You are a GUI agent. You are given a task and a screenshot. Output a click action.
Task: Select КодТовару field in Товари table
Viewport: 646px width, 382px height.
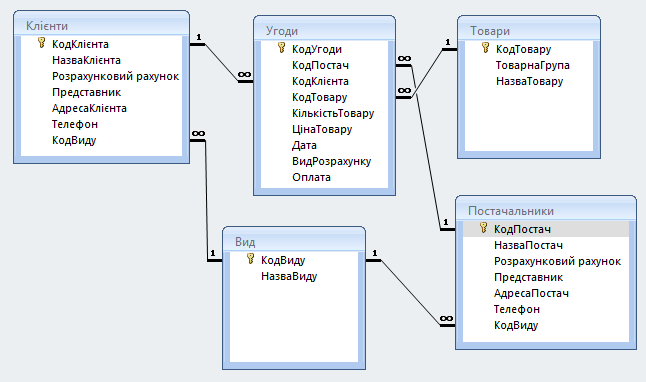[x=523, y=49]
